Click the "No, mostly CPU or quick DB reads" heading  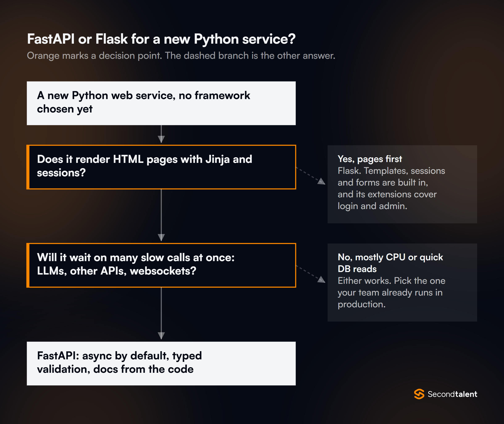(390, 263)
